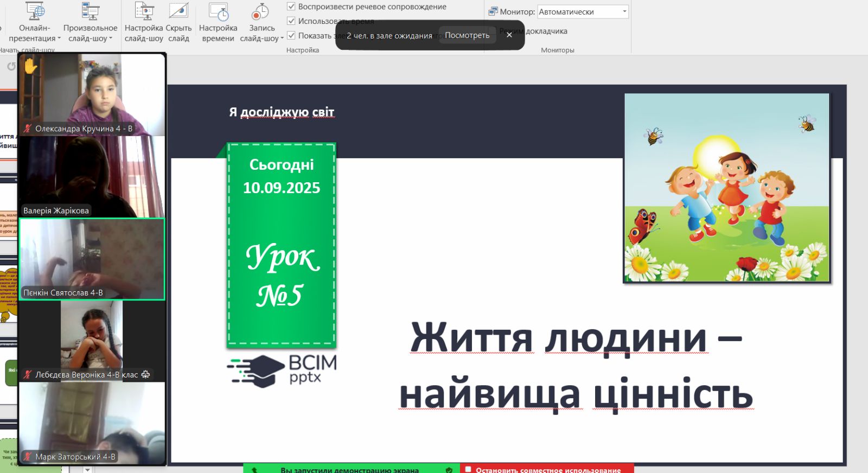Click muted microphone icon beside Марк Заторський
This screenshot has width=868, height=473.
click(x=28, y=457)
